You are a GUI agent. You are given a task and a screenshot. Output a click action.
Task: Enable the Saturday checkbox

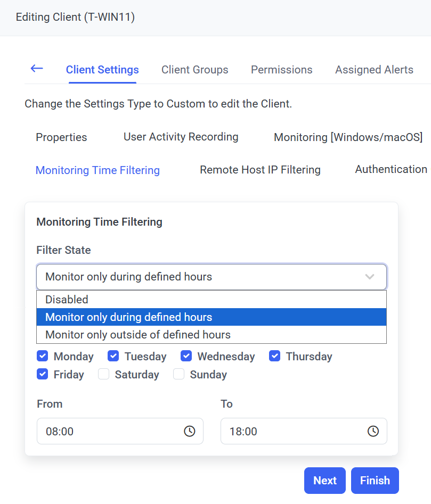coord(104,374)
